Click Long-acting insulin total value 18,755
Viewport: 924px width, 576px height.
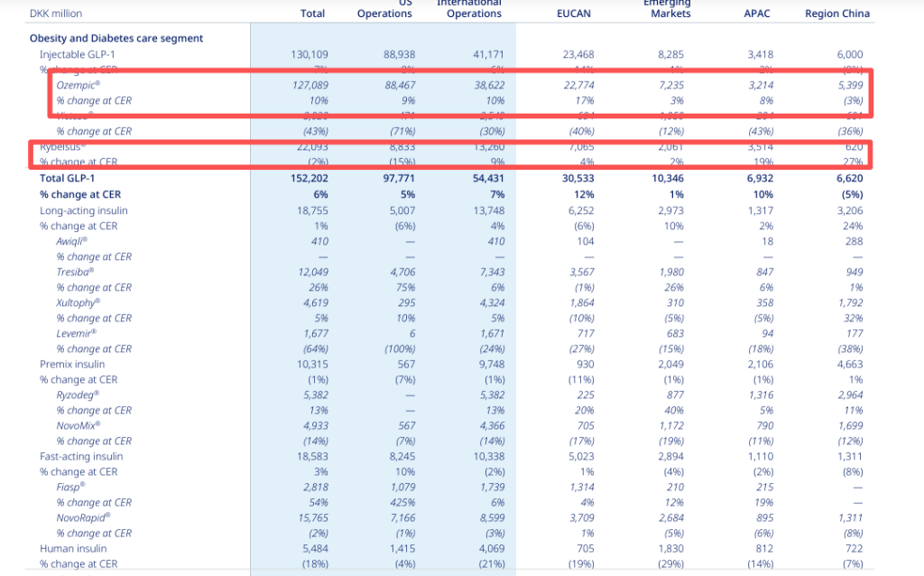point(312,210)
